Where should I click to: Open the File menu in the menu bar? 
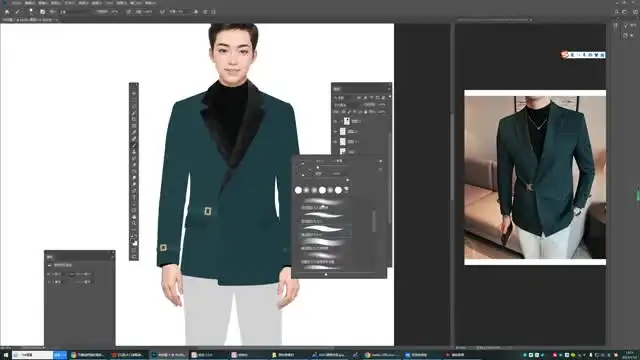(17, 3)
